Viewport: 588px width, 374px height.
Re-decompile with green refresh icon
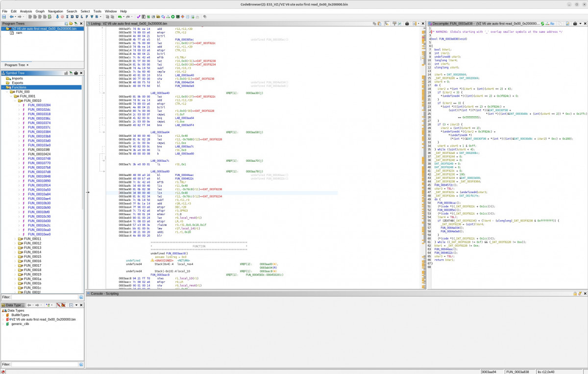pyautogui.click(x=542, y=23)
